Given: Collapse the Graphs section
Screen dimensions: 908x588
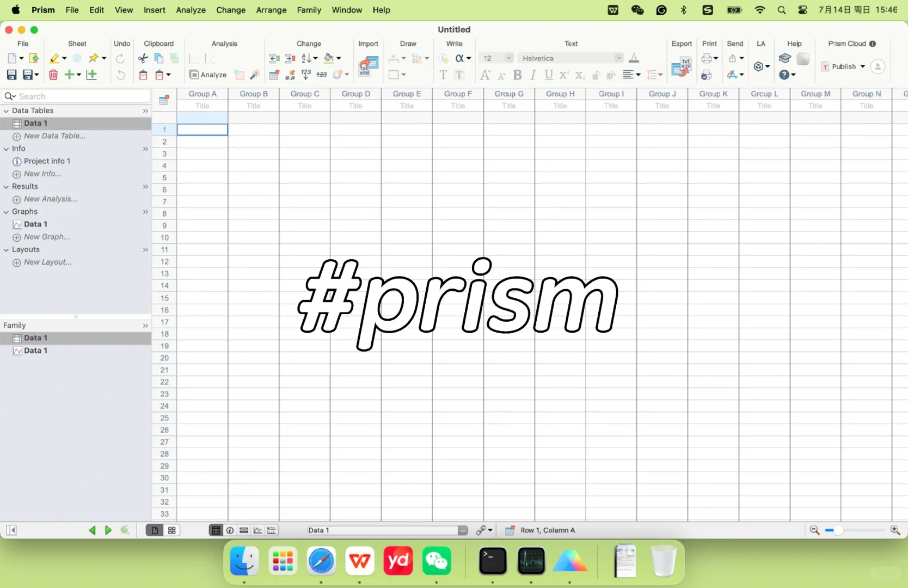Looking at the screenshot, I should (6, 212).
